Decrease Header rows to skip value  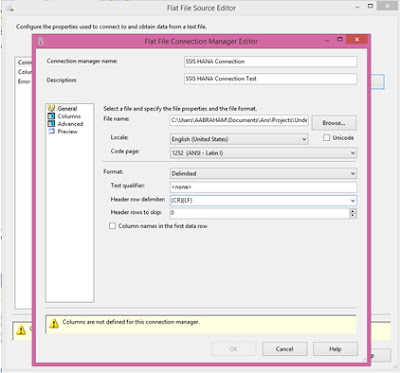(x=353, y=215)
